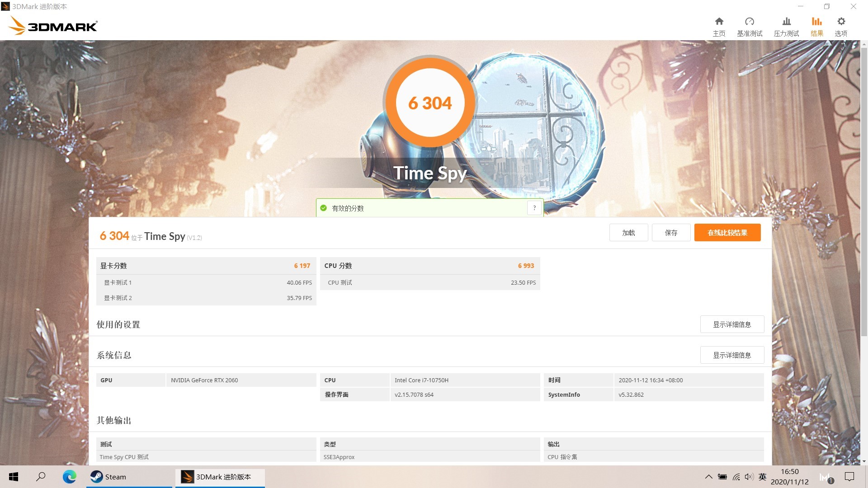Click the SystemInfo v5.32.862 value
Image resolution: width=868 pixels, height=488 pixels.
coord(631,395)
